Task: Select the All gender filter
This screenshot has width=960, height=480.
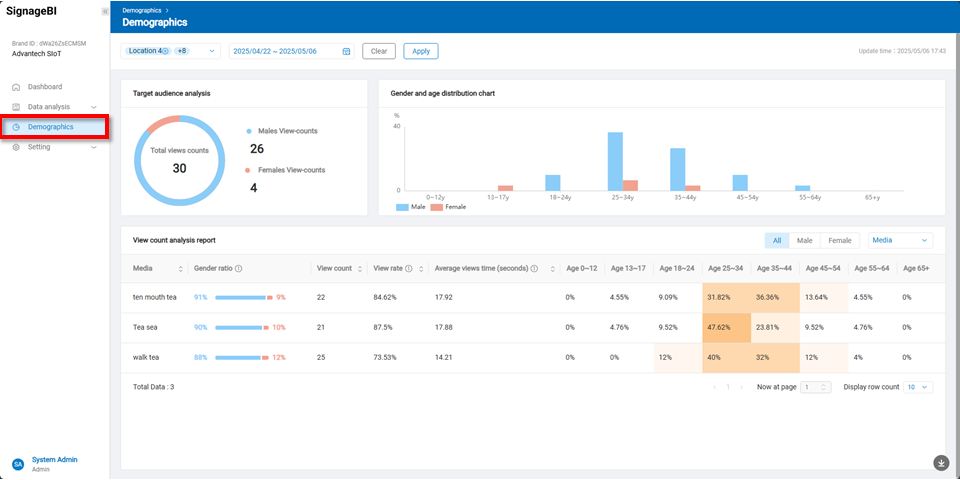Action: (x=776, y=240)
